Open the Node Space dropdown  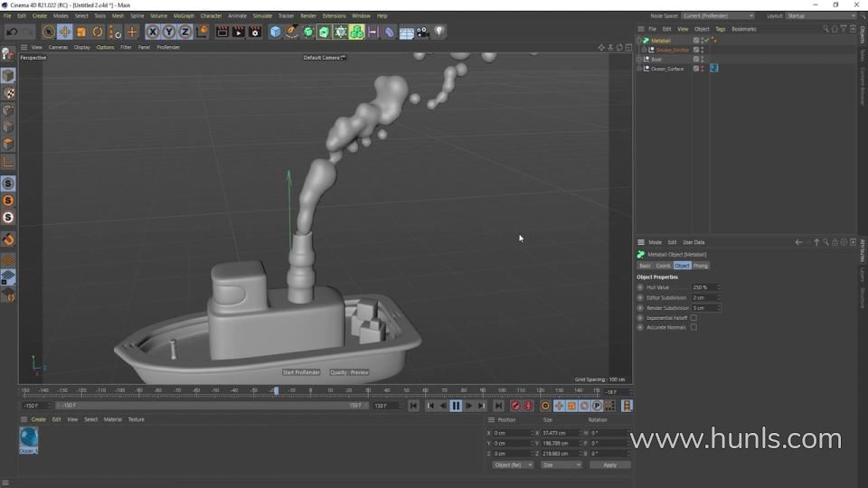718,15
